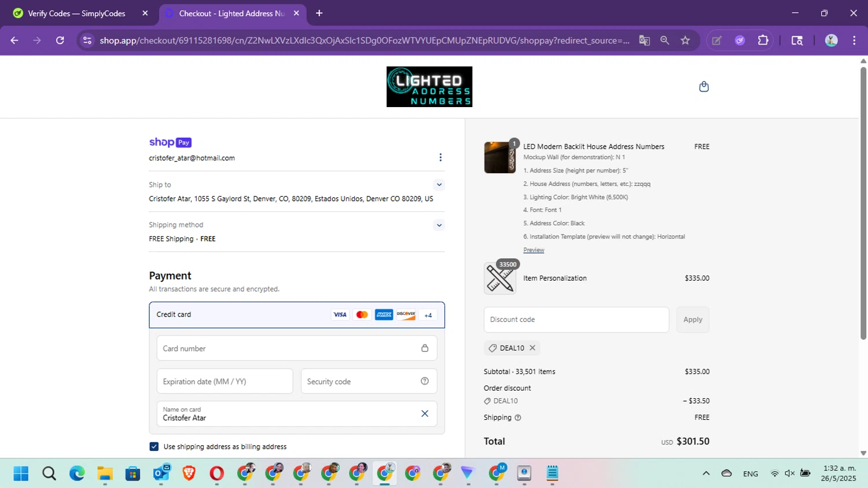The height and width of the screenshot is (488, 868).
Task: Click the Shop Pay logo
Action: click(x=170, y=142)
